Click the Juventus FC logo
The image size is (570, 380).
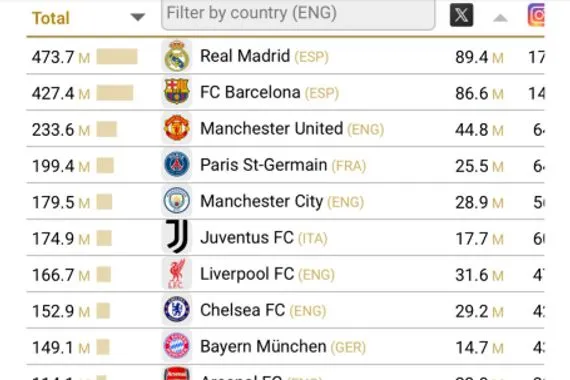pos(177,236)
